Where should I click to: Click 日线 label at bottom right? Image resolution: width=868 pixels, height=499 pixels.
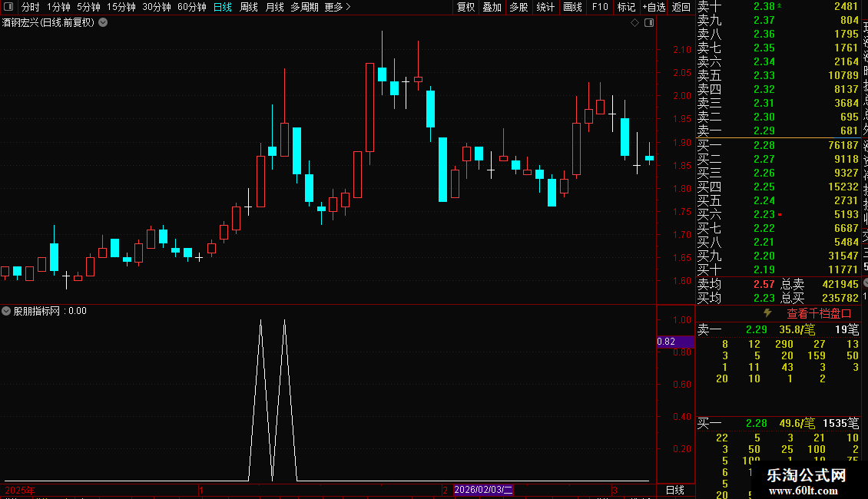[674, 490]
